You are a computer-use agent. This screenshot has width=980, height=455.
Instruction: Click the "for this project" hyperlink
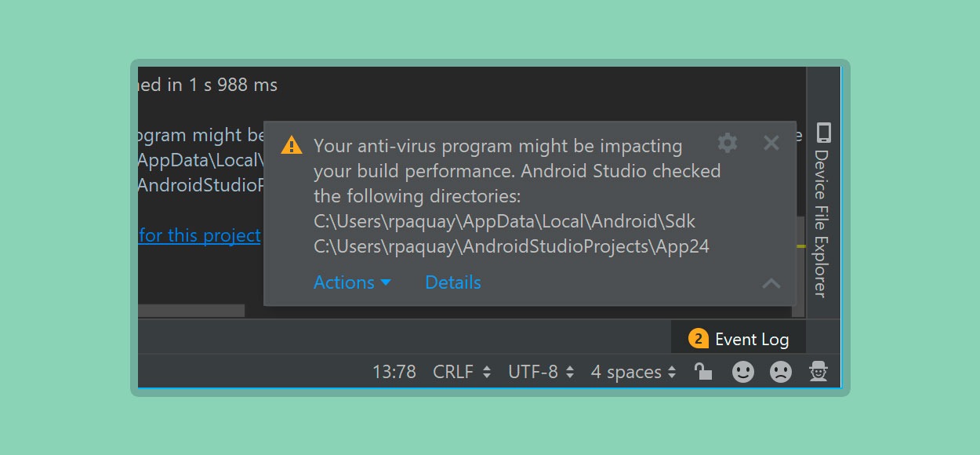[x=199, y=235]
